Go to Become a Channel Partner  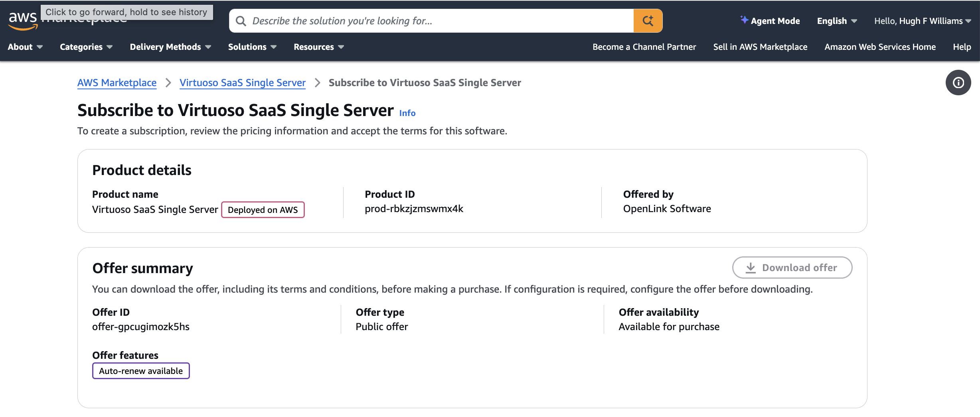644,47
